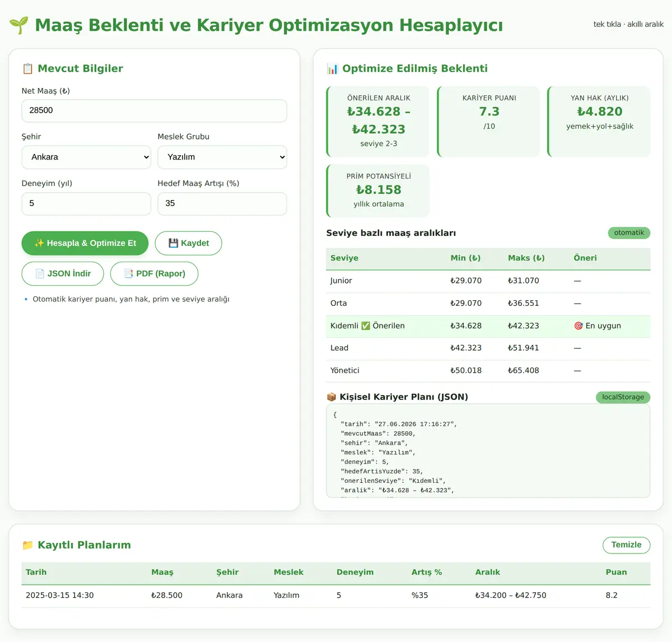Image resolution: width=672 pixels, height=642 pixels.
Task: Generate report with PDF (Rapor) button
Action: 154,273
